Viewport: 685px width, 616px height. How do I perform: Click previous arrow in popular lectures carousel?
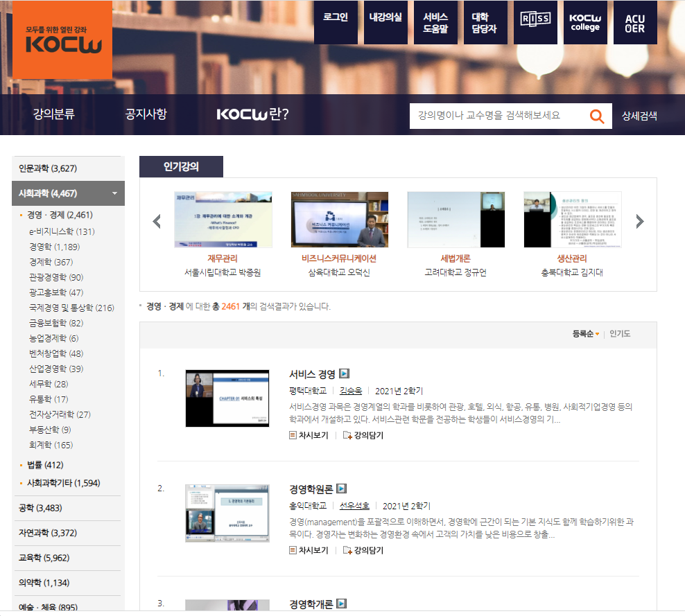tap(157, 221)
